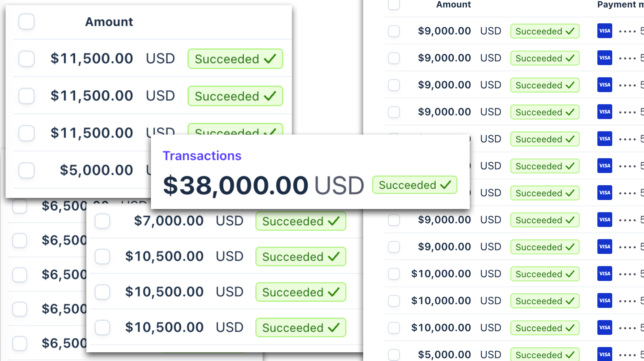
Task: Click the Succeeded badge on the $7,000.00 row
Action: tap(301, 221)
